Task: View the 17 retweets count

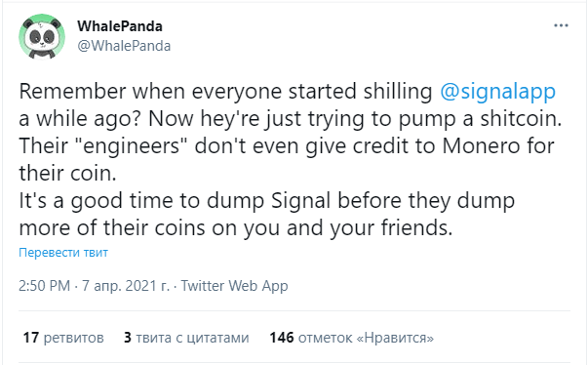Action: click(x=31, y=338)
